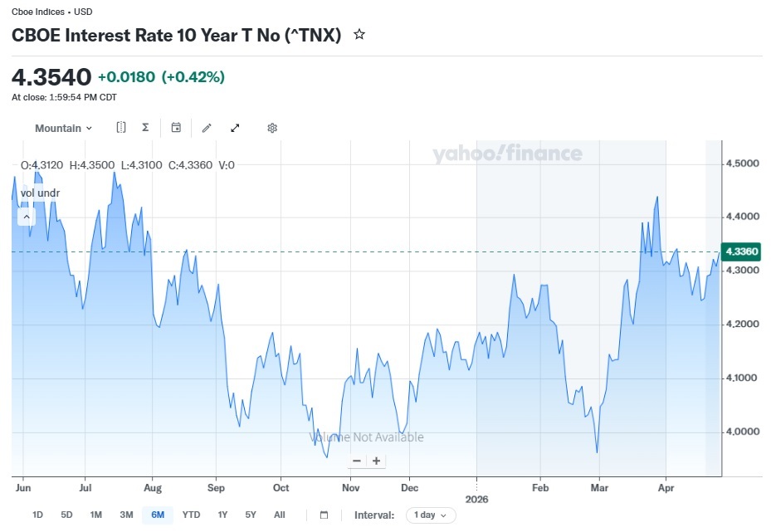Select the 3M time range

[x=126, y=515]
